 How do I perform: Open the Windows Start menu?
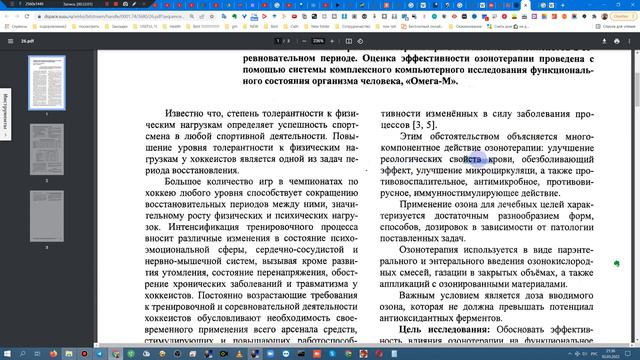pos(7,353)
